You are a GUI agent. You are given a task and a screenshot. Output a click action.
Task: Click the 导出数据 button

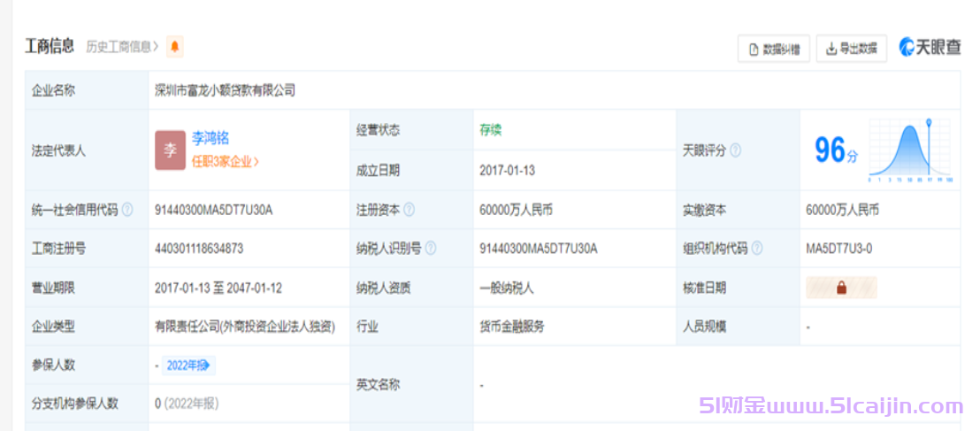[x=851, y=49]
